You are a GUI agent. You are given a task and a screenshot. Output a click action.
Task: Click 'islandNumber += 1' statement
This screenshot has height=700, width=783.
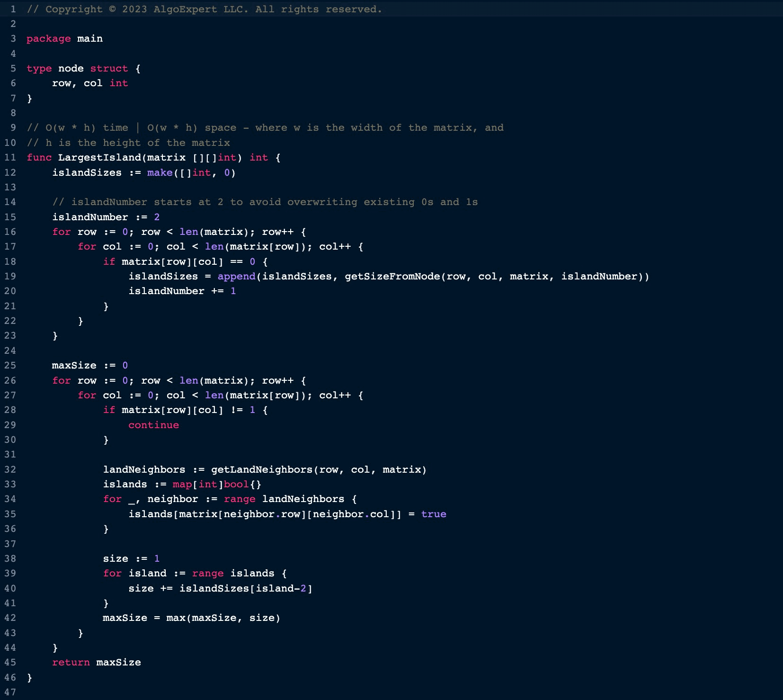pyautogui.click(x=182, y=291)
